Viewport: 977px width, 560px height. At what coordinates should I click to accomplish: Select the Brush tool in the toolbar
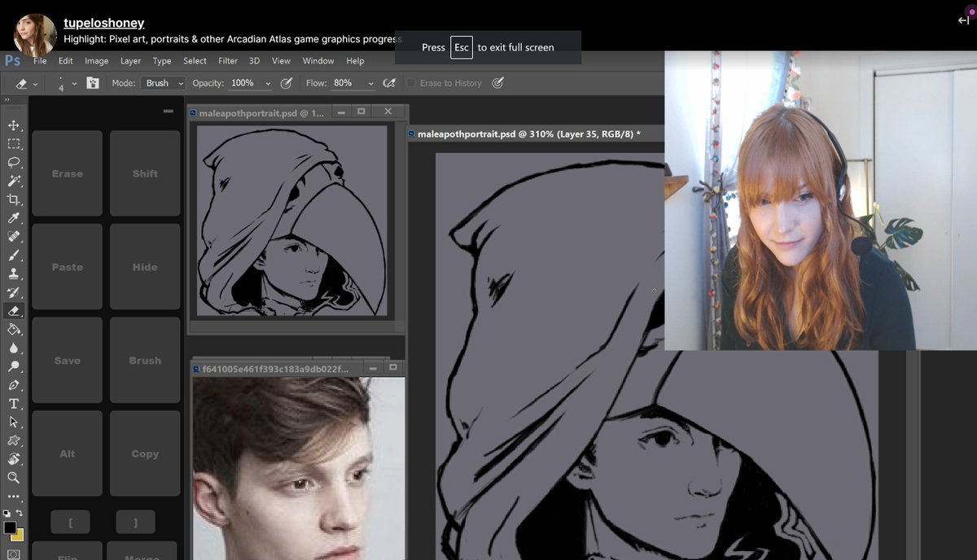coord(13,255)
